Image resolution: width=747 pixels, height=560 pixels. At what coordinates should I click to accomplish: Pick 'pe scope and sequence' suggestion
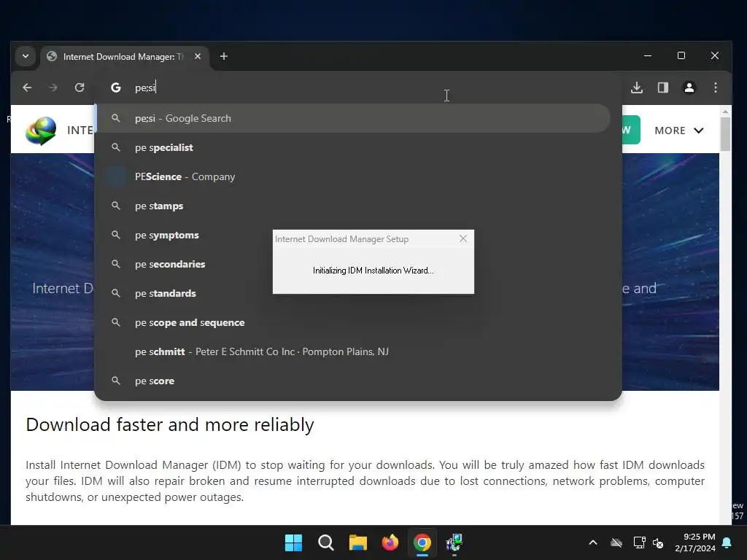click(353, 322)
